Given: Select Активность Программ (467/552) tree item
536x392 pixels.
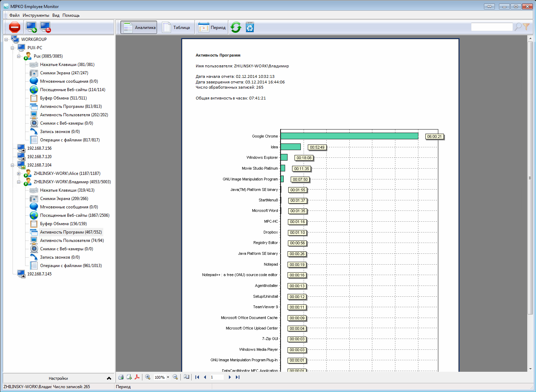Looking at the screenshot, I should point(71,232).
